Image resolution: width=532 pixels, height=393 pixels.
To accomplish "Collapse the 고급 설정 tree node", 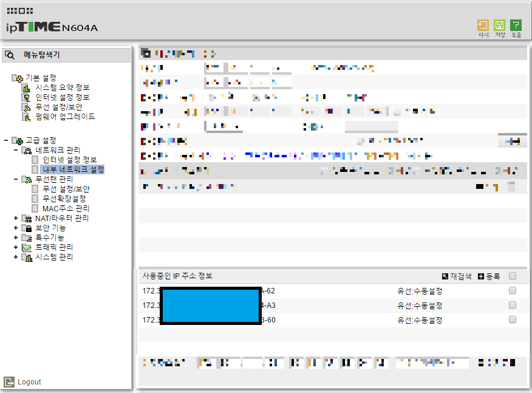I will tap(6, 140).
